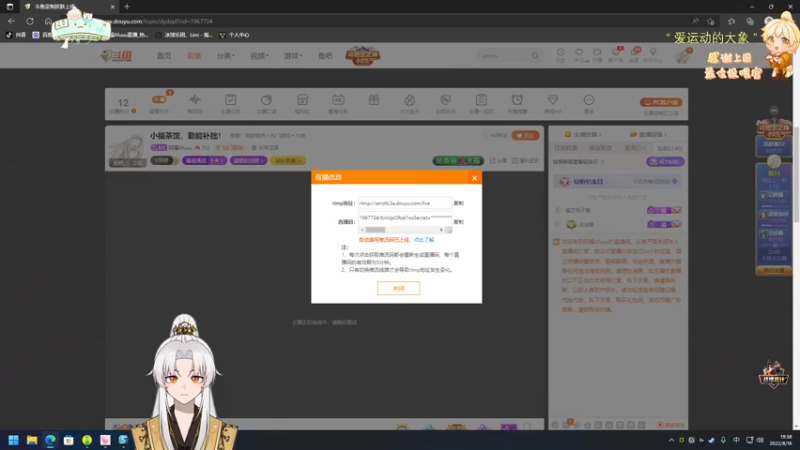Click the orange 关闭 button in dialog

point(398,288)
